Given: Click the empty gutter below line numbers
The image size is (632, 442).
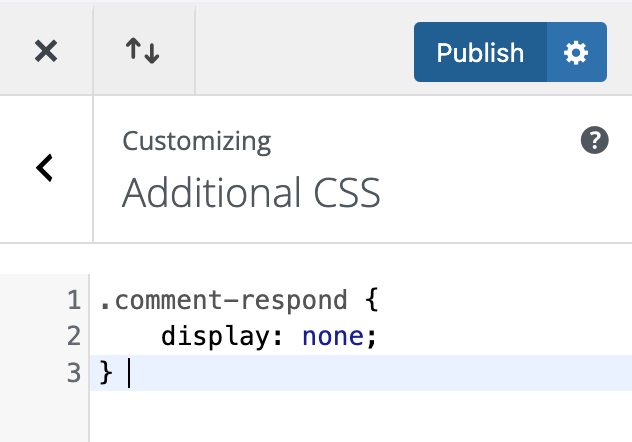Looking at the screenshot, I should click(x=45, y=417).
